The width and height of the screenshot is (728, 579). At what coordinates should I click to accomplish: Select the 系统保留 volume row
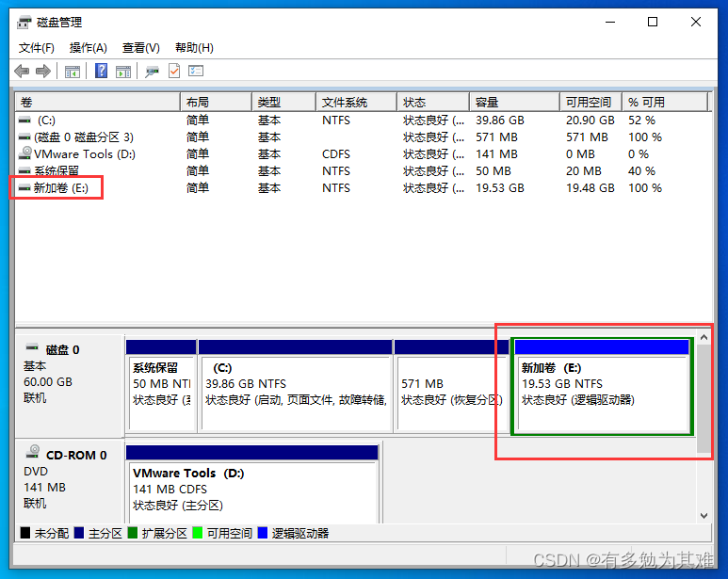pyautogui.click(x=364, y=171)
